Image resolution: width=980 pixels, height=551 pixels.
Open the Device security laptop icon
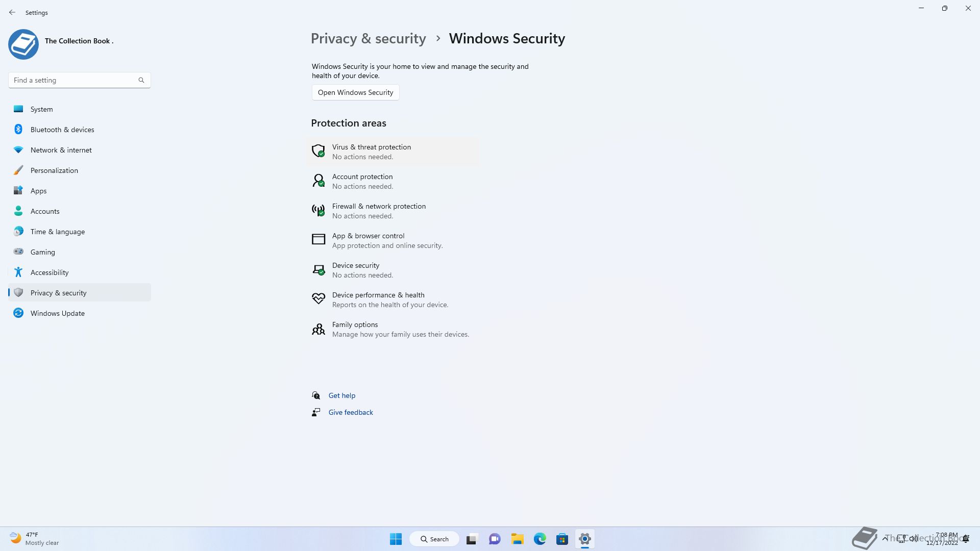[318, 269]
